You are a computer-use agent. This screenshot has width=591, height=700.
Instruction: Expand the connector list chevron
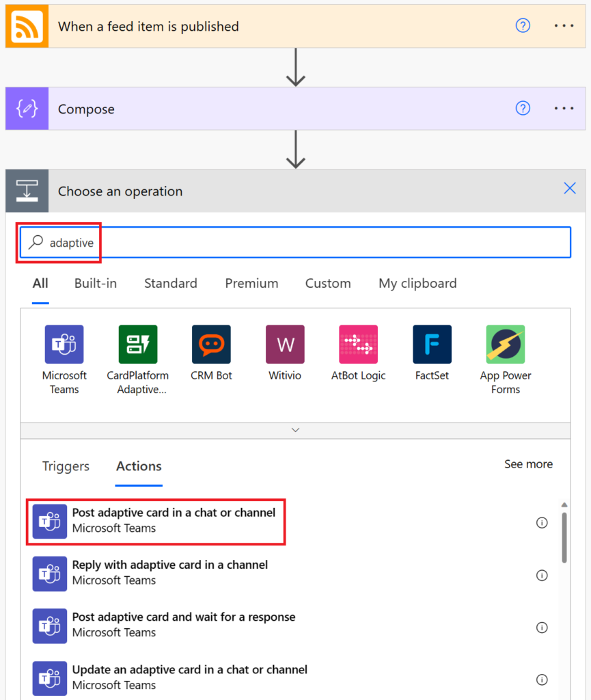tap(295, 430)
